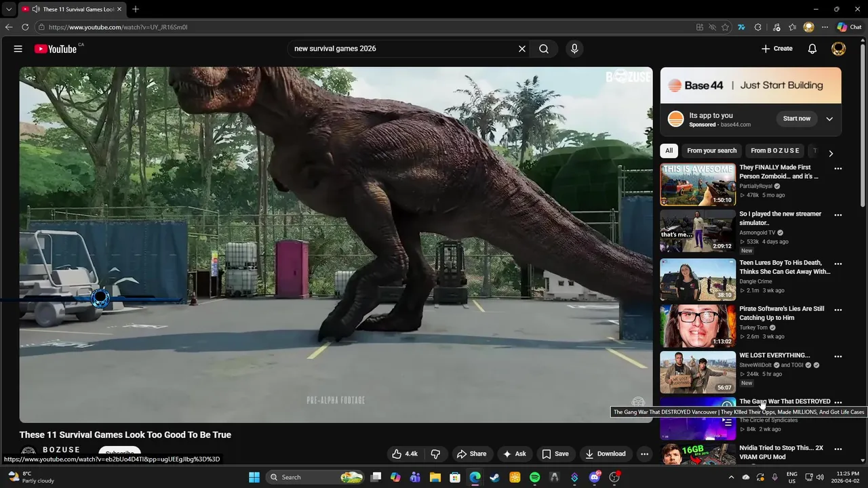Viewport: 868px width, 488px height.
Task: Open the Favorites list in browser toolbar
Action: [792, 27]
